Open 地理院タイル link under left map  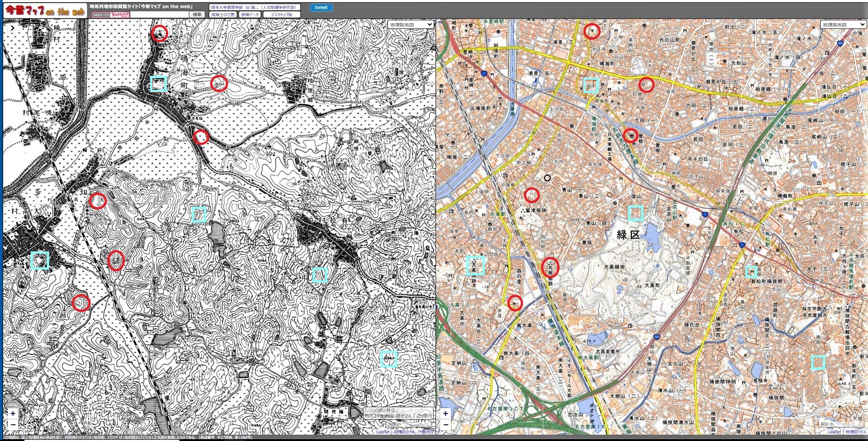coord(403,432)
